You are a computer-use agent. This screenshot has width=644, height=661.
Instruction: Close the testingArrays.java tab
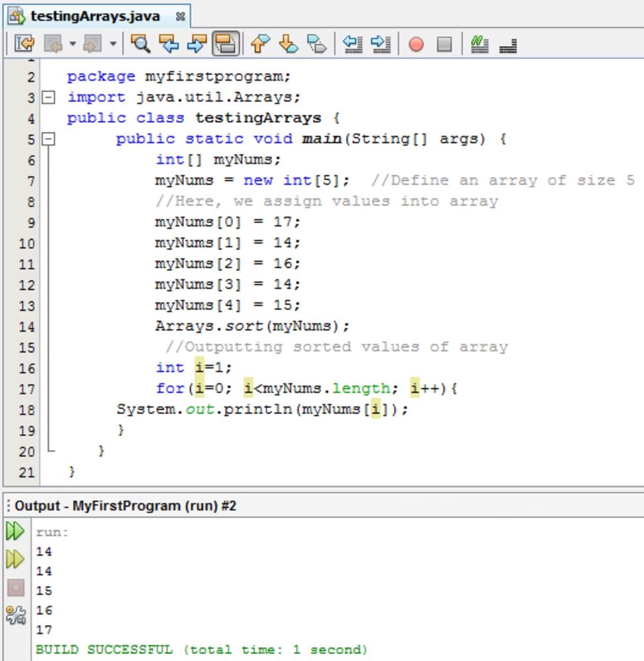point(180,17)
